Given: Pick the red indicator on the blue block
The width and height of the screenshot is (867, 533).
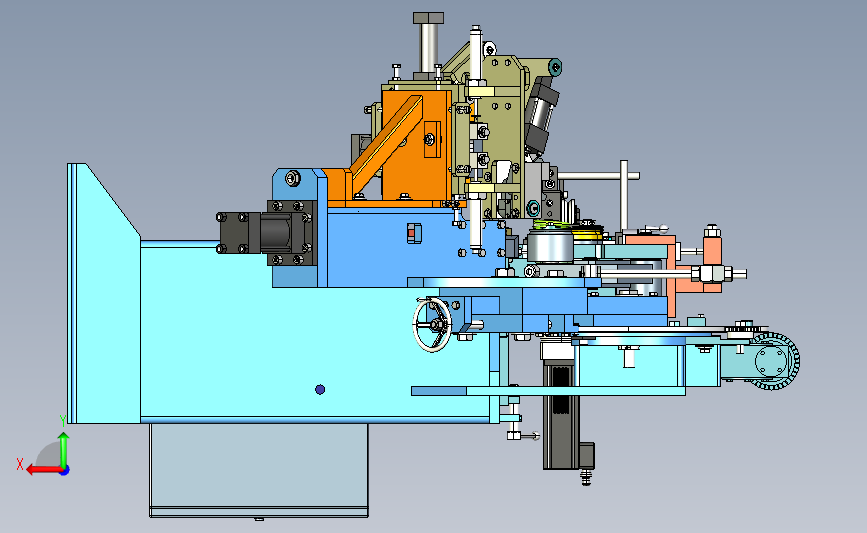Looking at the screenshot, I should (x=411, y=233).
